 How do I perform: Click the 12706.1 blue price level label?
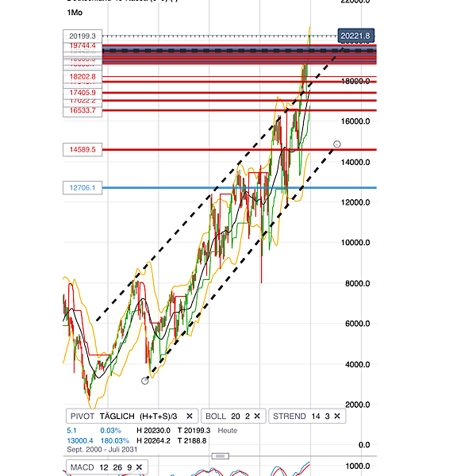[x=83, y=187]
